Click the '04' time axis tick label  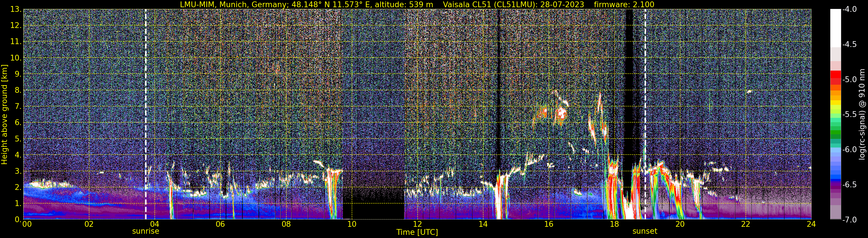pos(154,224)
